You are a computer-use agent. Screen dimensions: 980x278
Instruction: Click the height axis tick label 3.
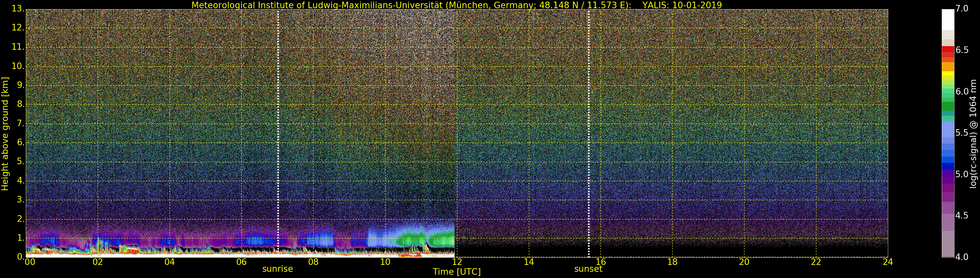pyautogui.click(x=21, y=200)
